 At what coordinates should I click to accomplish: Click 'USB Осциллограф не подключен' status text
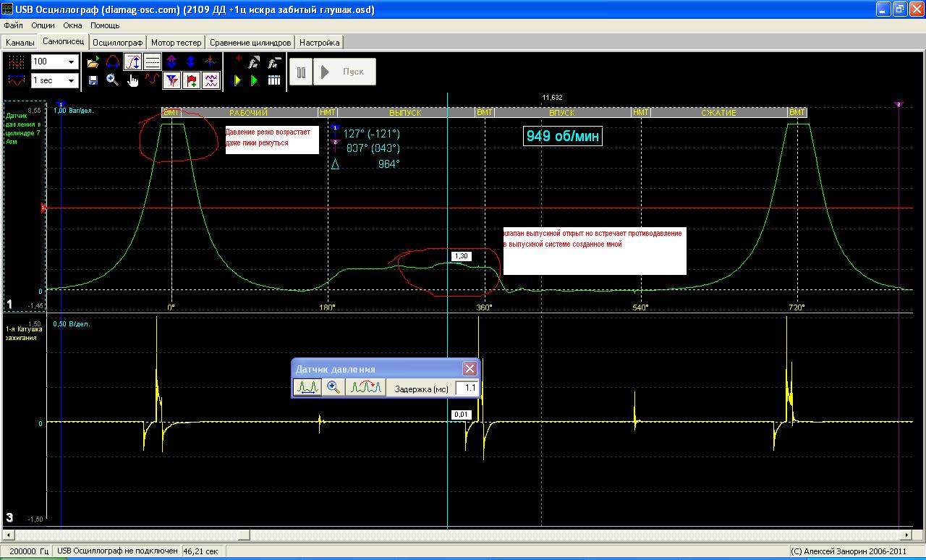point(118,551)
